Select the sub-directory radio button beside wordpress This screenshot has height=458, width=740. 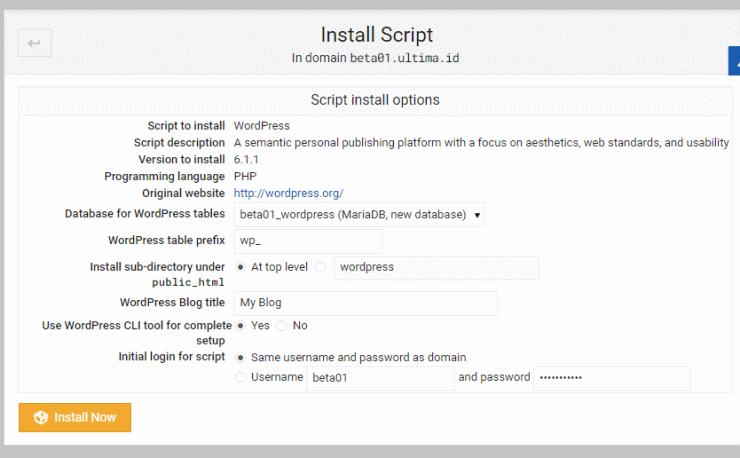tap(320, 267)
